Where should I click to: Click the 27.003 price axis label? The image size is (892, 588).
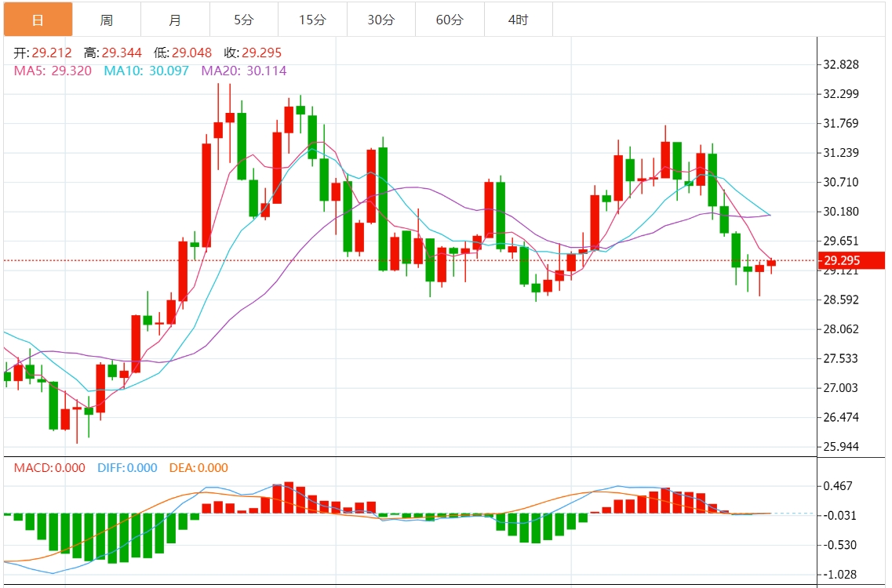pos(841,388)
